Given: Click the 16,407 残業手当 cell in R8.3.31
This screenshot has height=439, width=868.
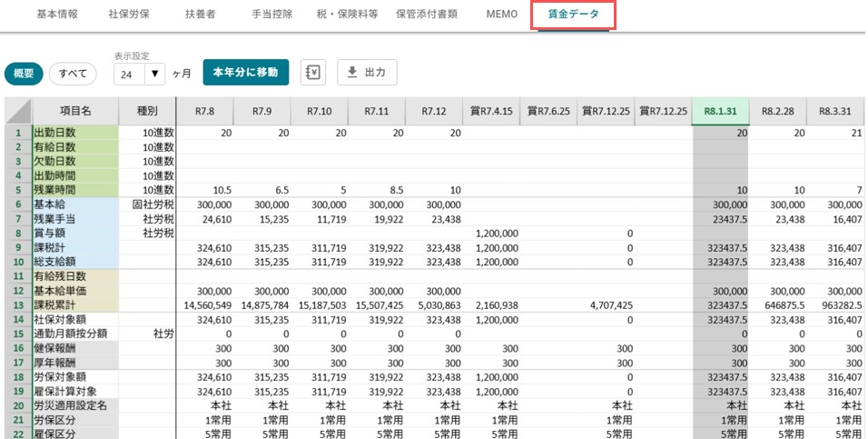Looking at the screenshot, I should pyautogui.click(x=835, y=219).
